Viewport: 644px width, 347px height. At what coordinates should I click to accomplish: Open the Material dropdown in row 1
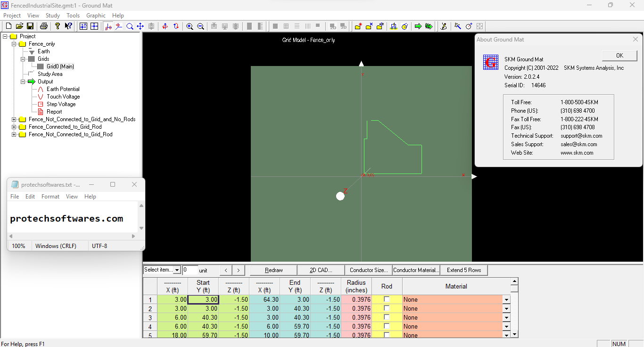pos(507,299)
